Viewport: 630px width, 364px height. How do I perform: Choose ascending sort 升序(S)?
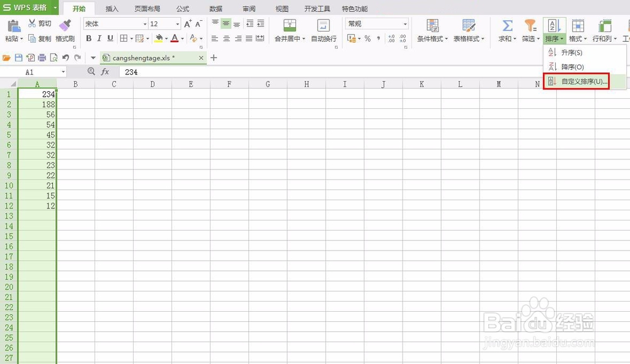585,52
